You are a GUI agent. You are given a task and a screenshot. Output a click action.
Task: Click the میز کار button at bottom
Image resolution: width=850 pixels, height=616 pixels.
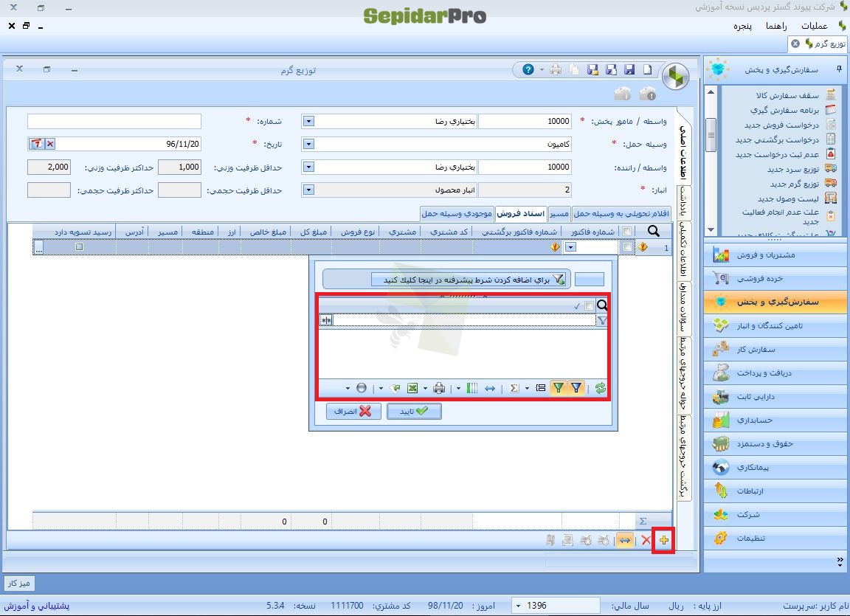click(x=19, y=583)
